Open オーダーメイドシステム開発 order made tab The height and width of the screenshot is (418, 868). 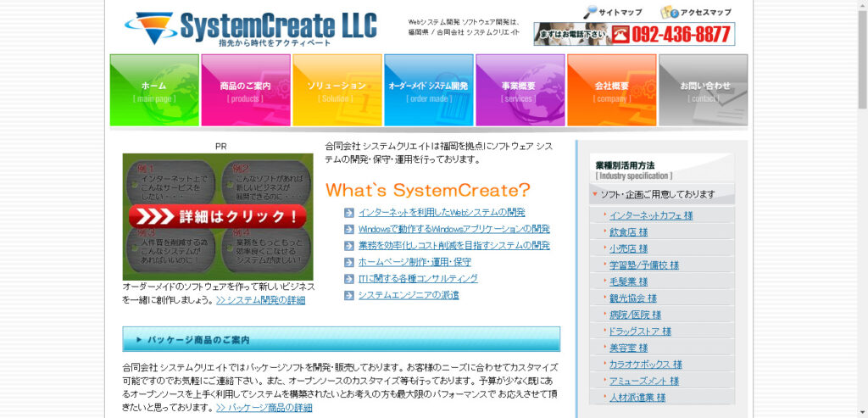[x=428, y=90]
